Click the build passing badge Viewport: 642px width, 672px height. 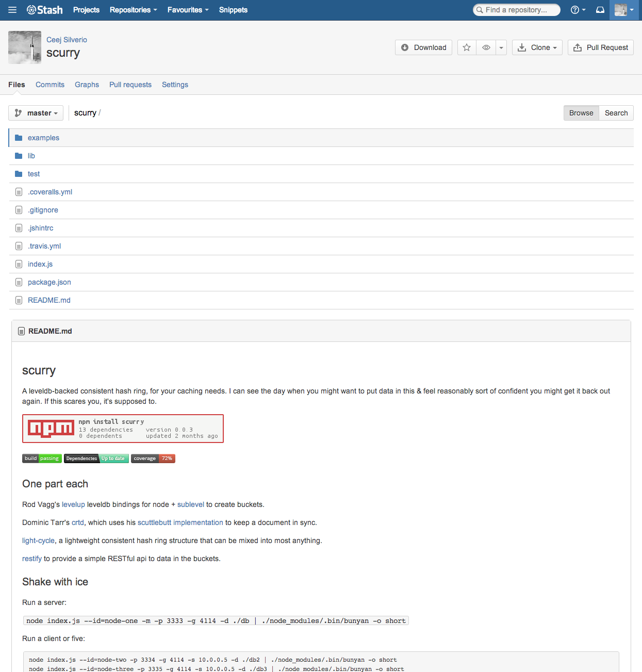coord(42,458)
